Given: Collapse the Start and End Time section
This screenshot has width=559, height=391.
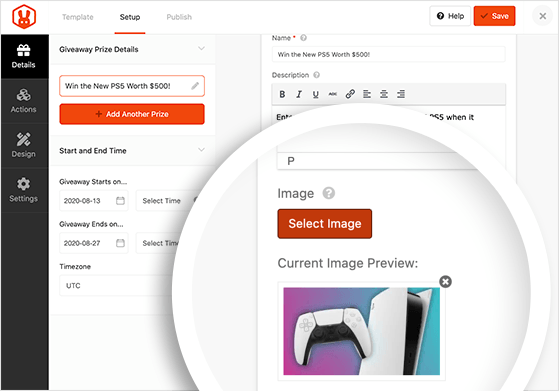Looking at the screenshot, I should pyautogui.click(x=201, y=150).
